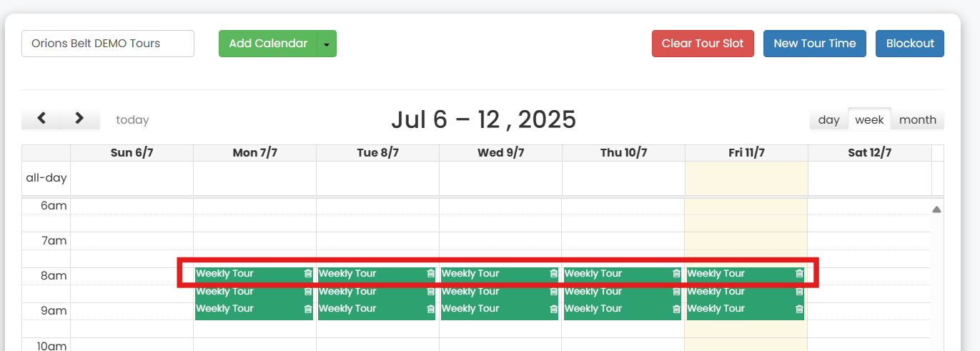Viewport: 980px width, 351px height.
Task: Switch calendar to month view
Action: pos(917,119)
